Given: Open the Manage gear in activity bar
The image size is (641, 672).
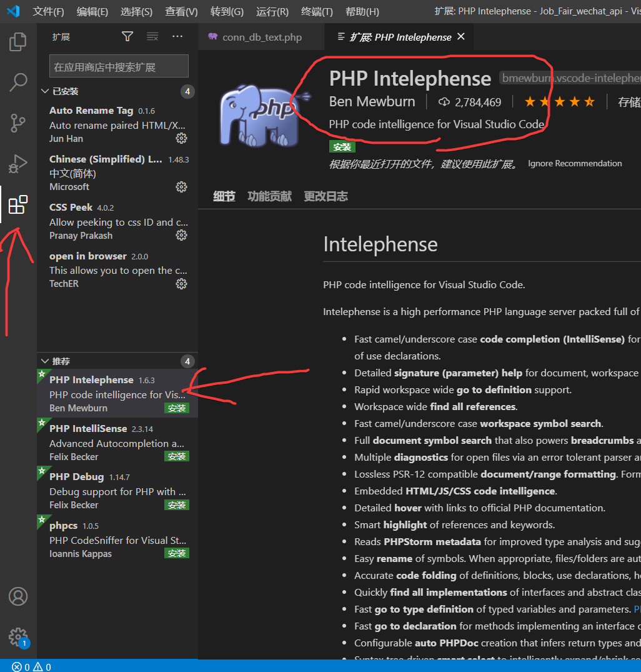Looking at the screenshot, I should (18, 637).
